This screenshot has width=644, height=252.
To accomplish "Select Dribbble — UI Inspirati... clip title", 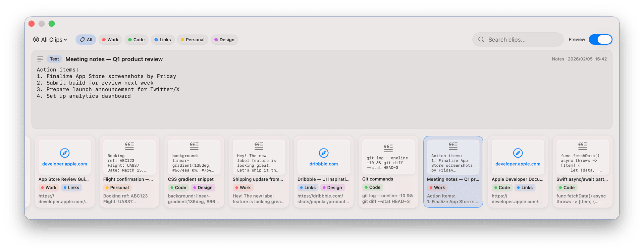I will click(323, 179).
